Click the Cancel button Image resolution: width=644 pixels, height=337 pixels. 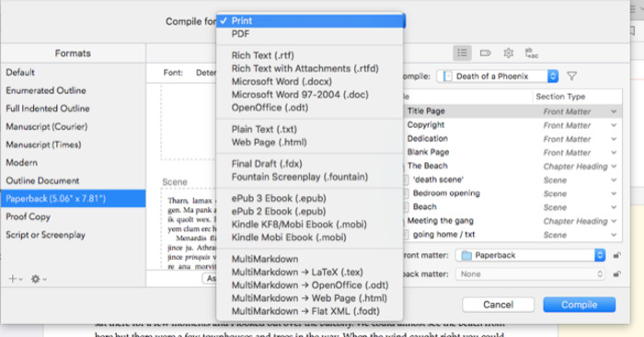point(499,305)
